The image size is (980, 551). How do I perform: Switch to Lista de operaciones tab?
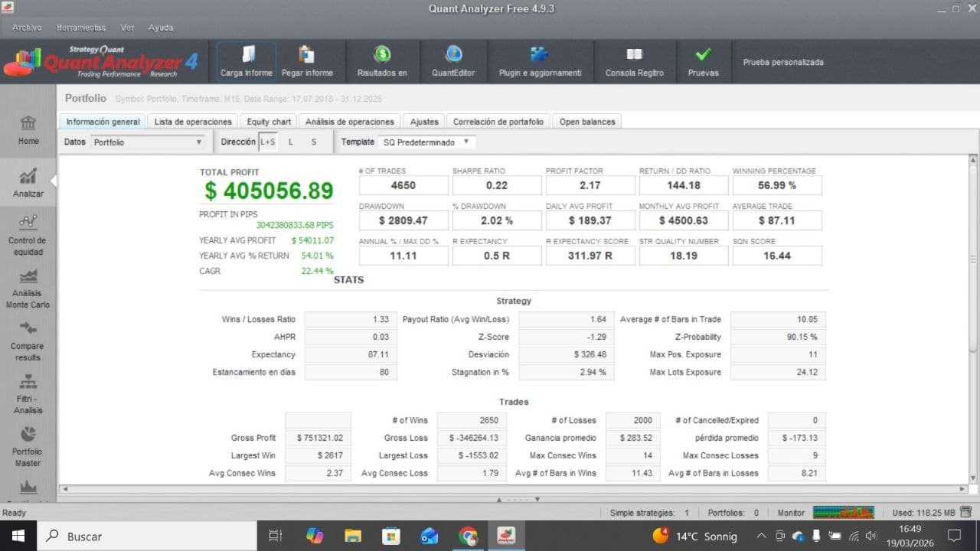coord(193,122)
